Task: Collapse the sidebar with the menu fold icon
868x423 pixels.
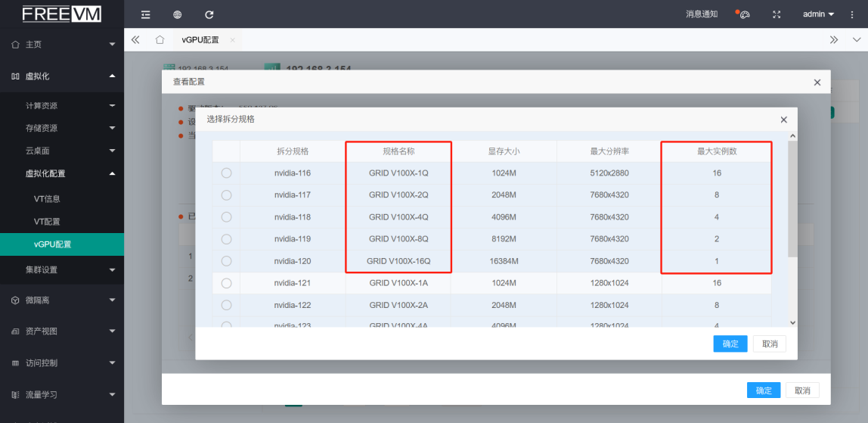Action: (146, 14)
